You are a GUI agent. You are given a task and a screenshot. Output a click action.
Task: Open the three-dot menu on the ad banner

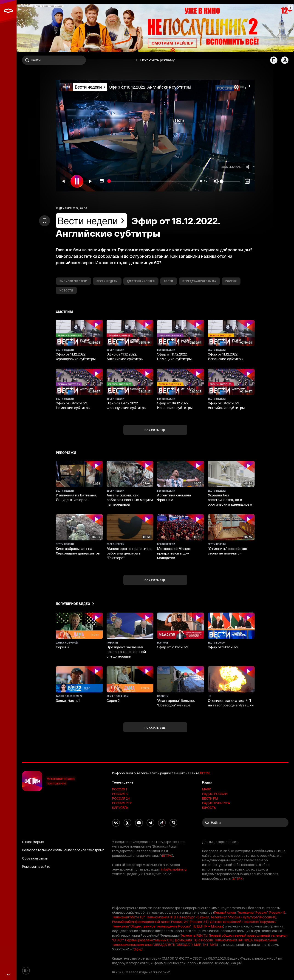click(290, 7)
